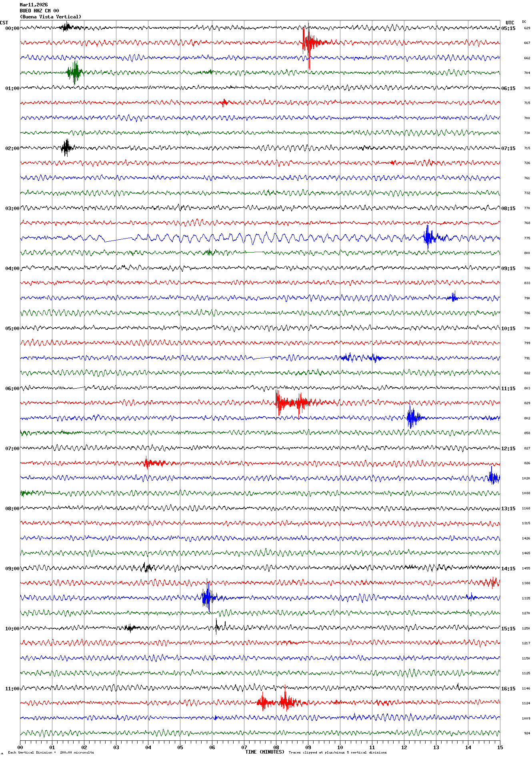
Task: Click the 16:15 UTC time label
Action: point(508,689)
